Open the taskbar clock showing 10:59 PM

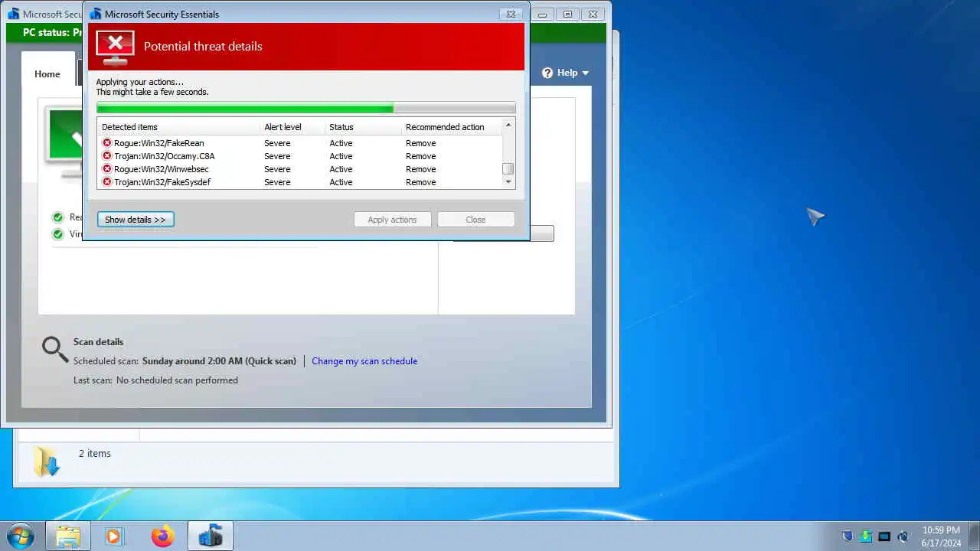coord(941,536)
